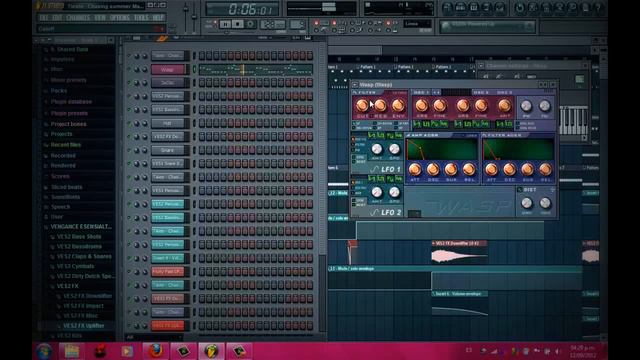Select the 3xOsc channel button

tap(168, 83)
